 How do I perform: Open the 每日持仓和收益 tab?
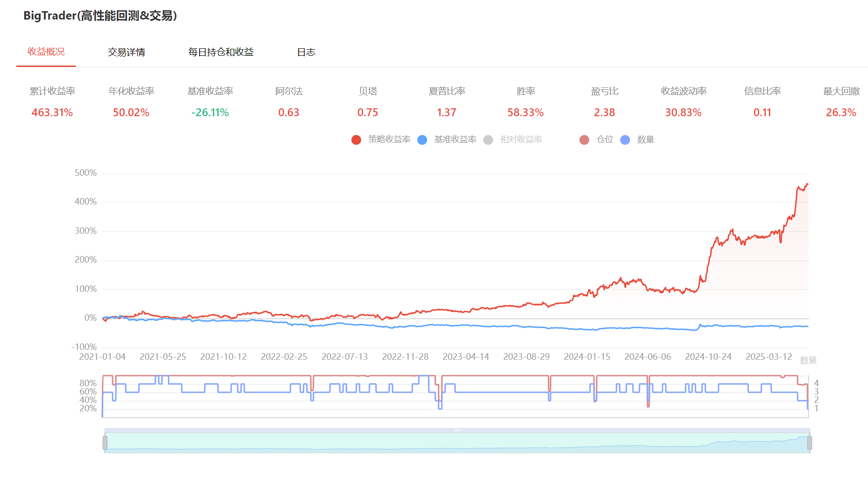(221, 52)
